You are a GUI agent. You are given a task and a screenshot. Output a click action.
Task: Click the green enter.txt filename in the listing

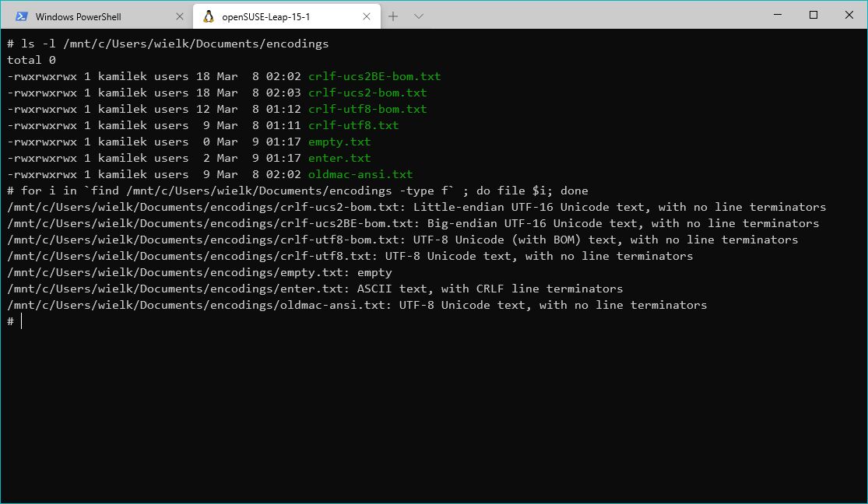(x=339, y=158)
